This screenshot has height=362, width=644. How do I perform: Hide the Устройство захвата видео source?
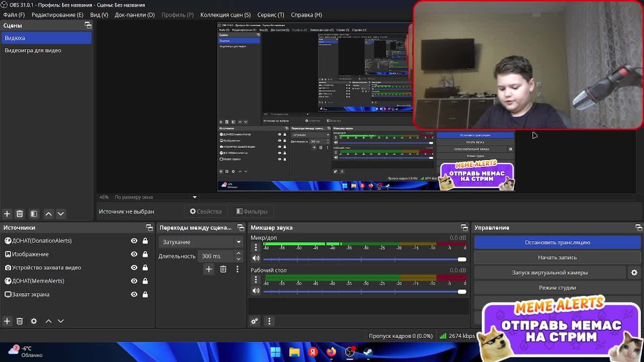[x=134, y=267]
